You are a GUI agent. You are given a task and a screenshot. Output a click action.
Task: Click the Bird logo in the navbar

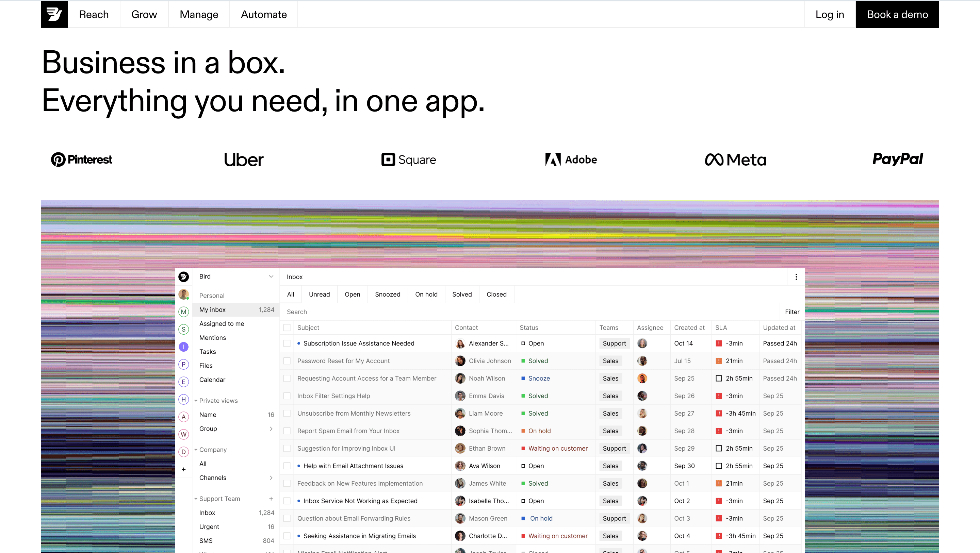(54, 14)
